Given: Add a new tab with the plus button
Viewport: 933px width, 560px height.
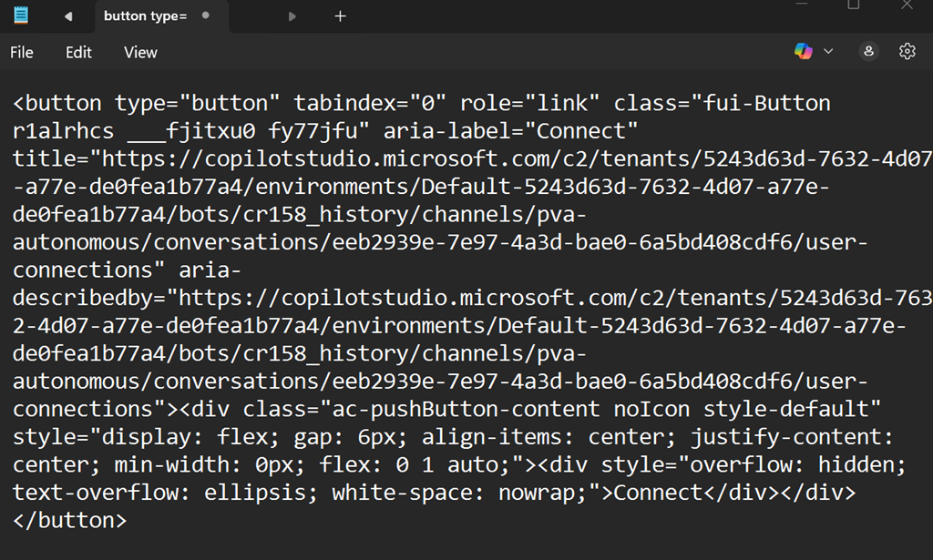Looking at the screenshot, I should tap(340, 16).
